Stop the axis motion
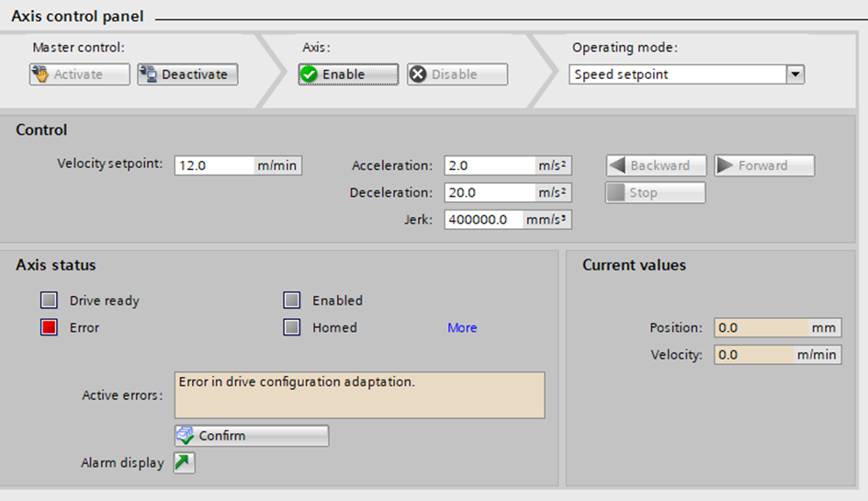Image resolution: width=868 pixels, height=501 pixels. coord(656,193)
